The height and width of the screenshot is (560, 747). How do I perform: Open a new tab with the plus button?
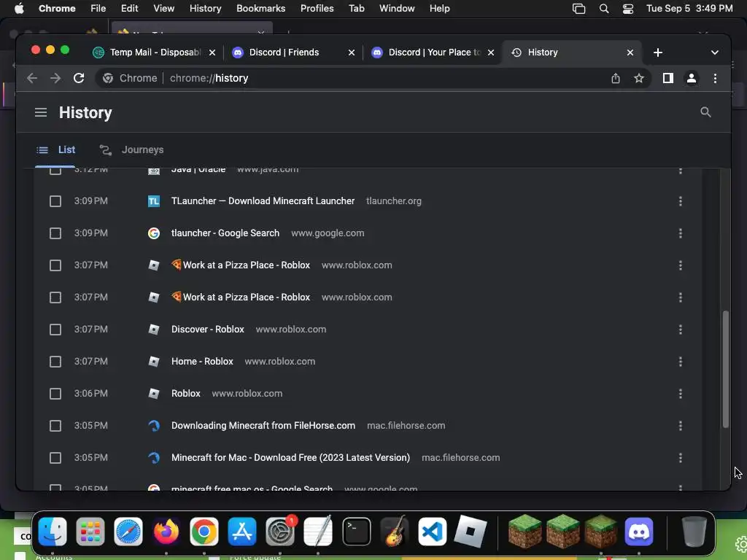pos(658,52)
